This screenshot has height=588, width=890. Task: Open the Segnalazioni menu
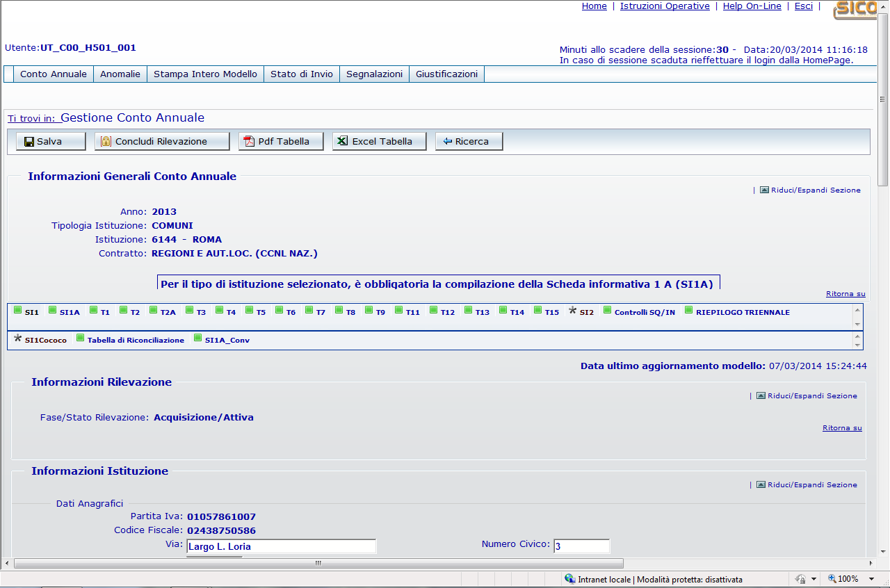[x=374, y=74]
